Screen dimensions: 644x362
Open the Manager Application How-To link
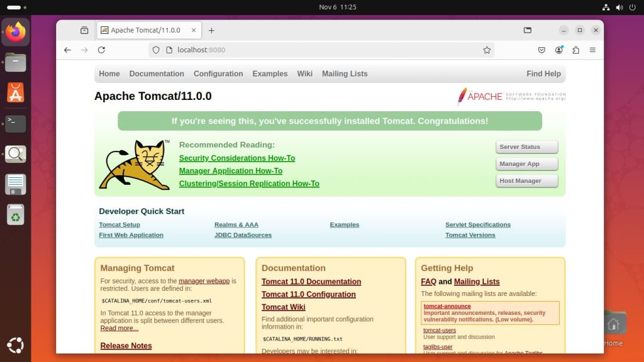click(230, 170)
